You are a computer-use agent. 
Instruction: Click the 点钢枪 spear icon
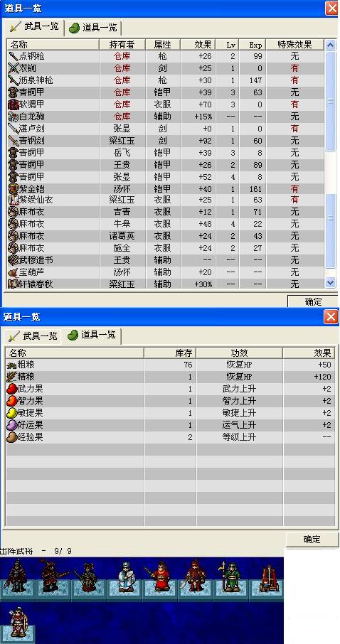(x=13, y=56)
